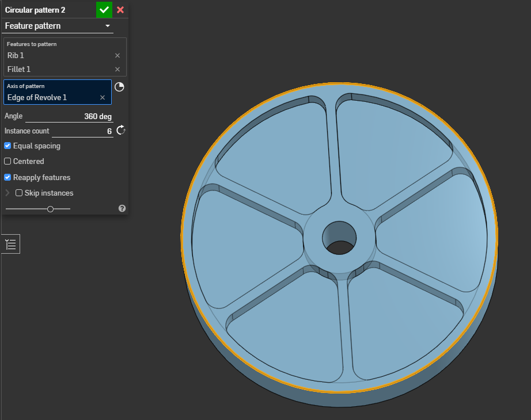
Task: Select the center bore hole of the wheel
Action: (339, 238)
